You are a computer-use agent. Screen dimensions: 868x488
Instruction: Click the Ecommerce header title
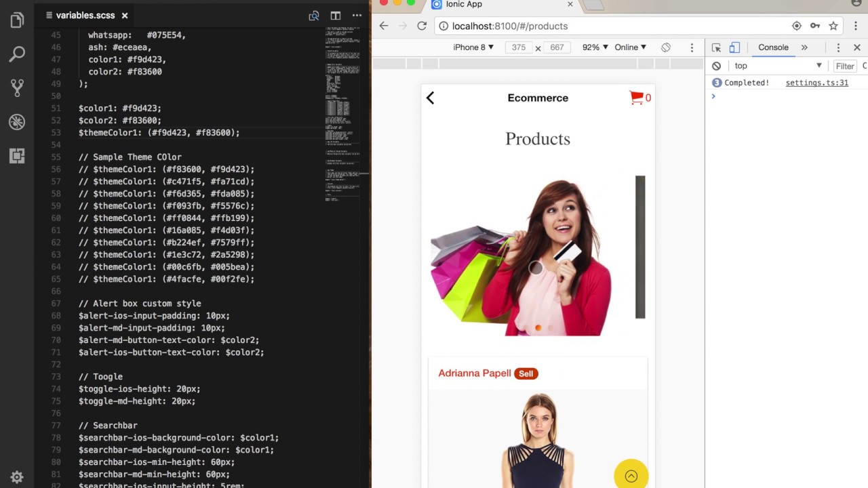click(538, 98)
